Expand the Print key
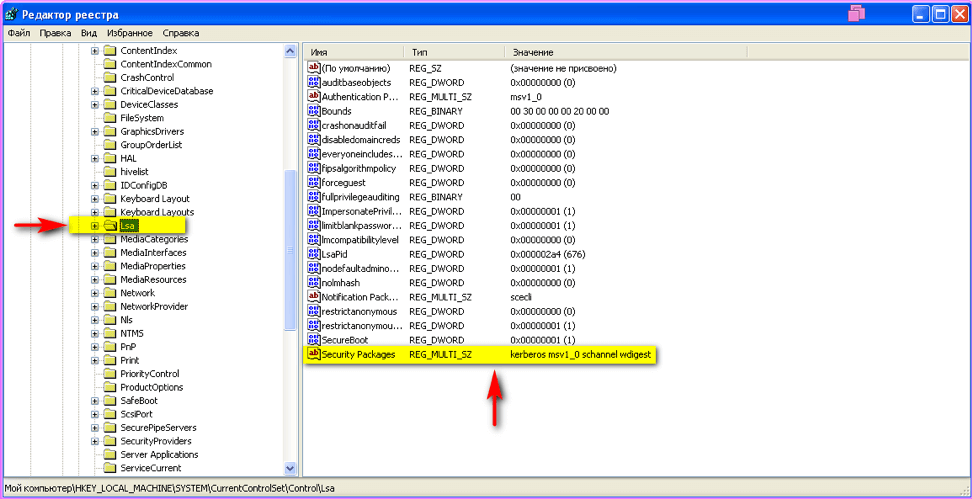Image resolution: width=972 pixels, height=499 pixels. (x=95, y=360)
